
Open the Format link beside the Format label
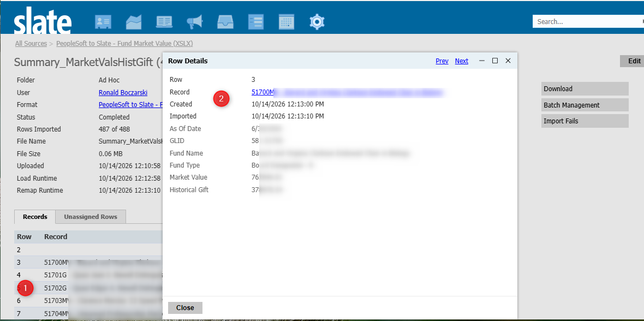tap(130, 105)
